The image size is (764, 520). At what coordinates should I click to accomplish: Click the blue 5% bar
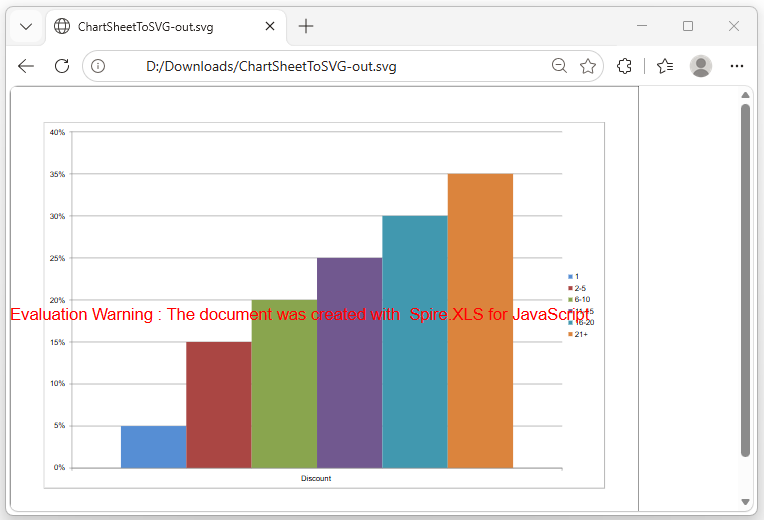point(153,447)
